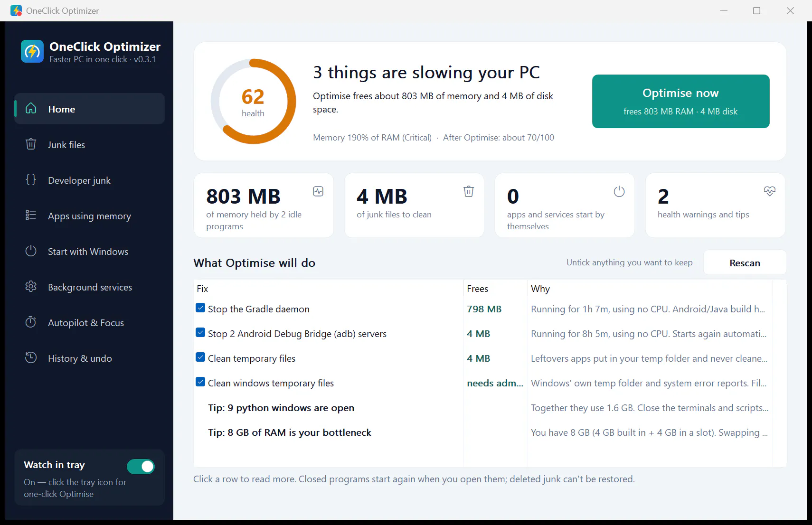Open Autopilot & Focus page
Image resolution: width=812 pixels, height=525 pixels.
pyautogui.click(x=90, y=322)
